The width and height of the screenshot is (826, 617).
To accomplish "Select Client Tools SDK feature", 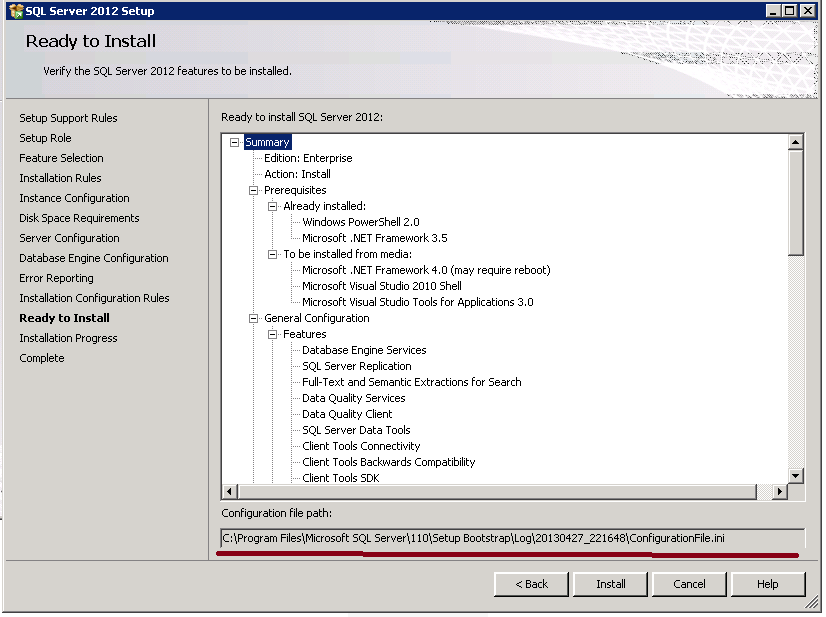I will 341,478.
